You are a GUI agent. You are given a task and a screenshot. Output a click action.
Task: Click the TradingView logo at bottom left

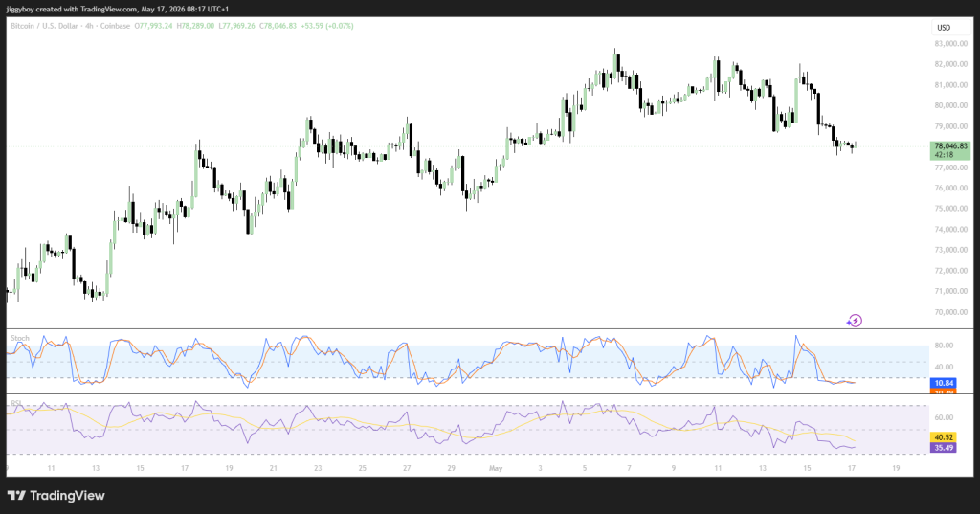56,495
